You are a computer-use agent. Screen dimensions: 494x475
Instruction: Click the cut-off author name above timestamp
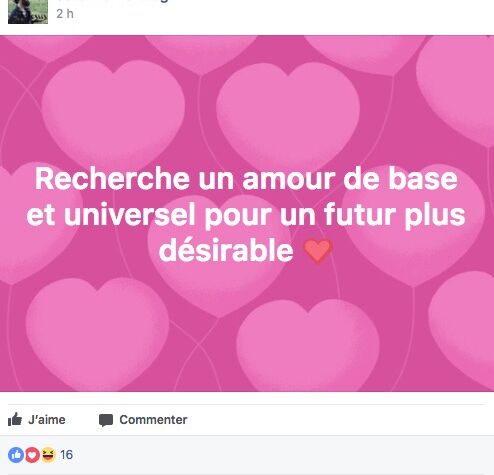[x=113, y=1]
